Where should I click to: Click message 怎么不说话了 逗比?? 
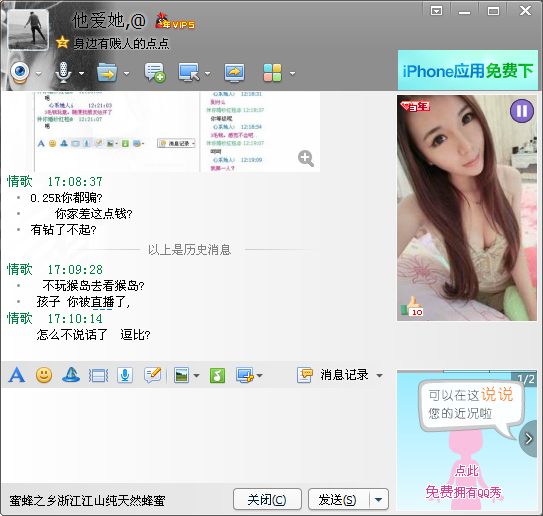point(94,335)
